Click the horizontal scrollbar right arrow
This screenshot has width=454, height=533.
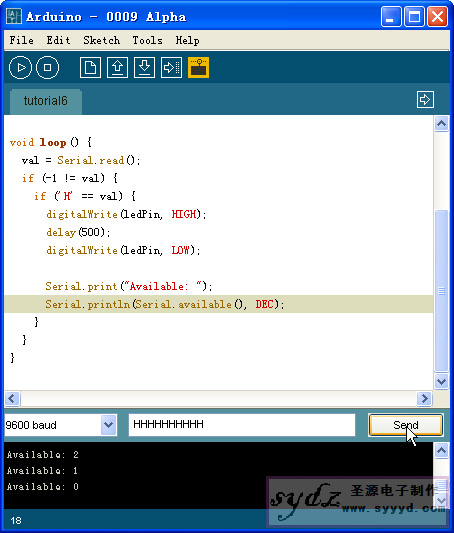pos(424,398)
